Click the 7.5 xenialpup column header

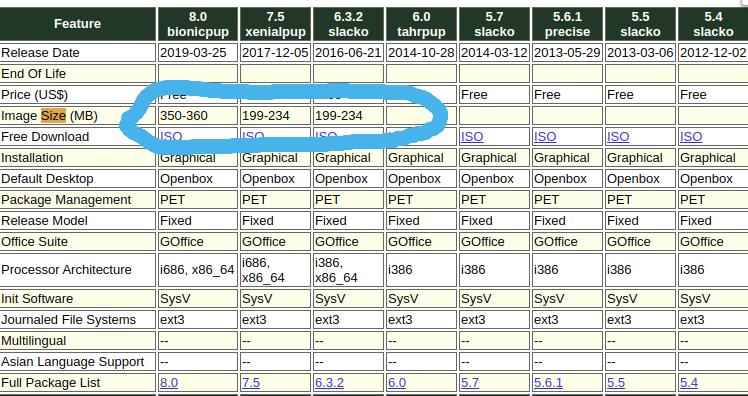pyautogui.click(x=275, y=24)
